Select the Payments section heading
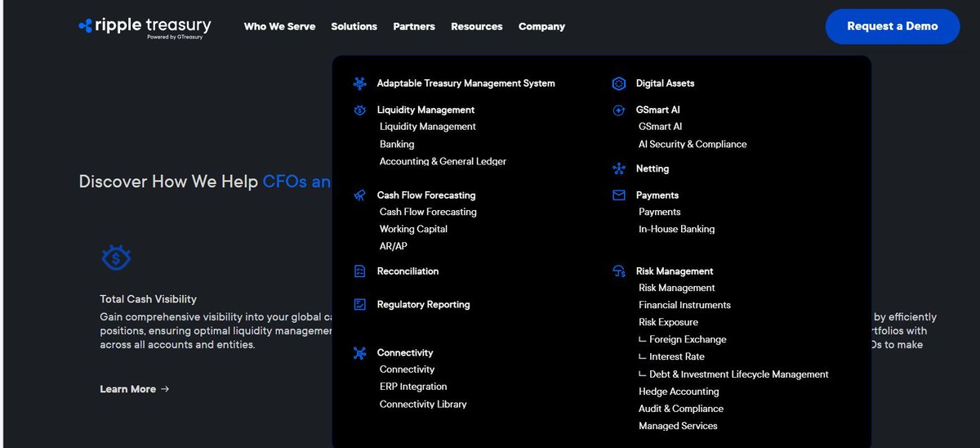Screen dimensions: 980x448 [657, 195]
